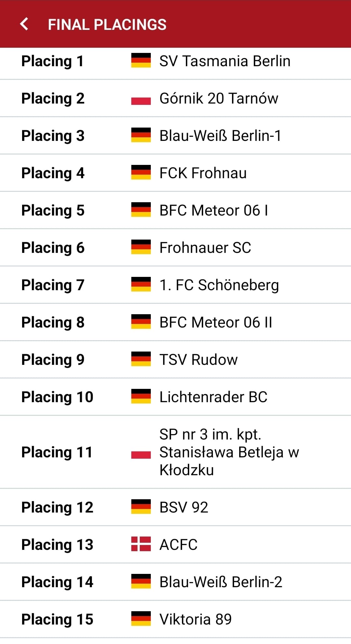Tap the back arrow in header
The width and height of the screenshot is (351, 644).
click(x=24, y=24)
